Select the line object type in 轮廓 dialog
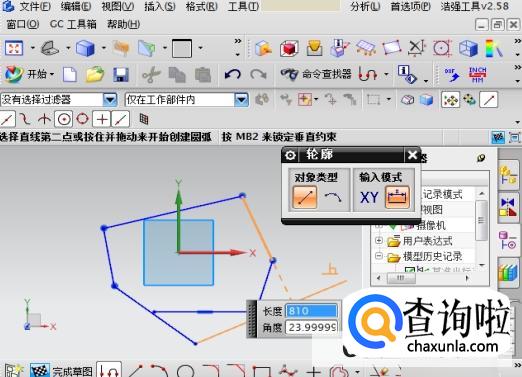The width and height of the screenshot is (522, 377). click(305, 197)
